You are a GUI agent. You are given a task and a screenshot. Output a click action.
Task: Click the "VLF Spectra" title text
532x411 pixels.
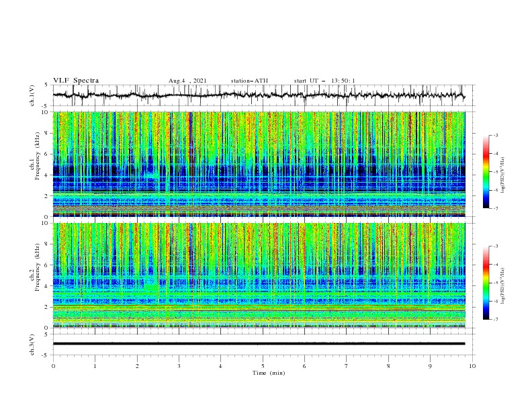coord(76,81)
